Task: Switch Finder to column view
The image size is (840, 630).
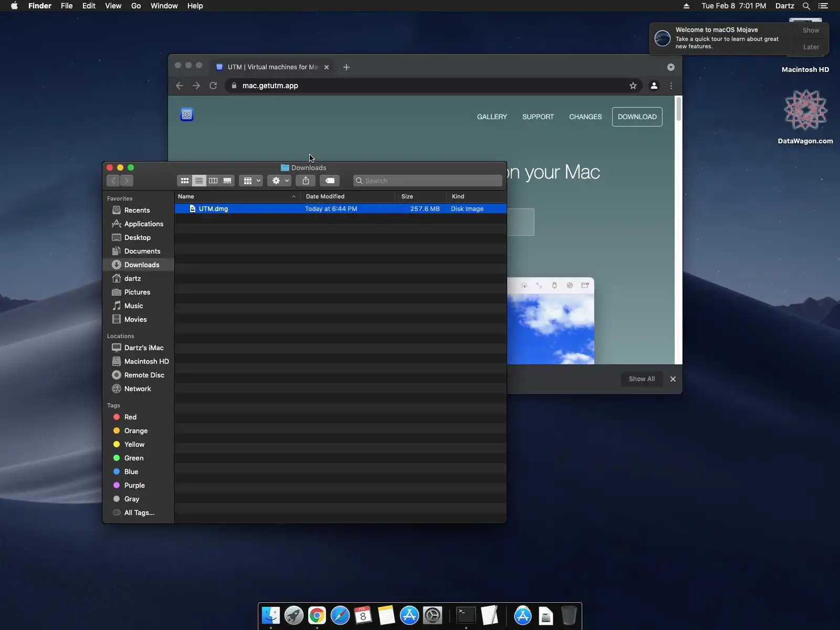Action: [213, 181]
